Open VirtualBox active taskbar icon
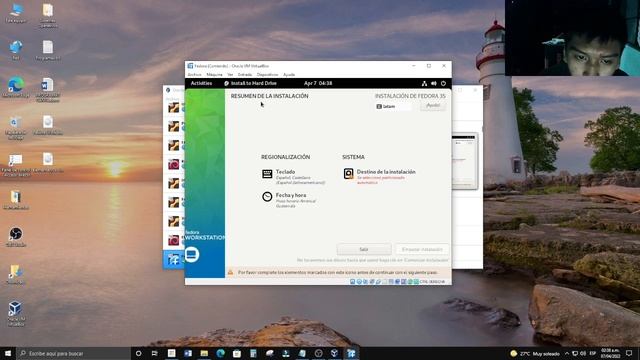The image size is (640, 360). point(351,353)
